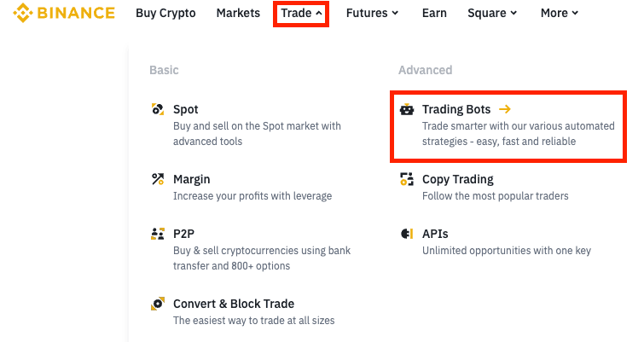Expand the Futures dropdown
Viewport: 644px width, 342px height.
click(372, 14)
